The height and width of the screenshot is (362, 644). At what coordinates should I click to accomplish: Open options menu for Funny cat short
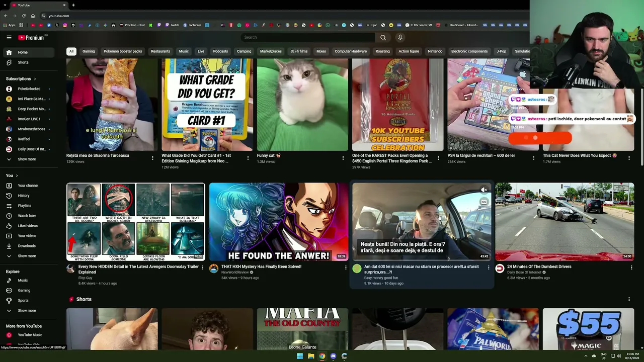(x=343, y=158)
